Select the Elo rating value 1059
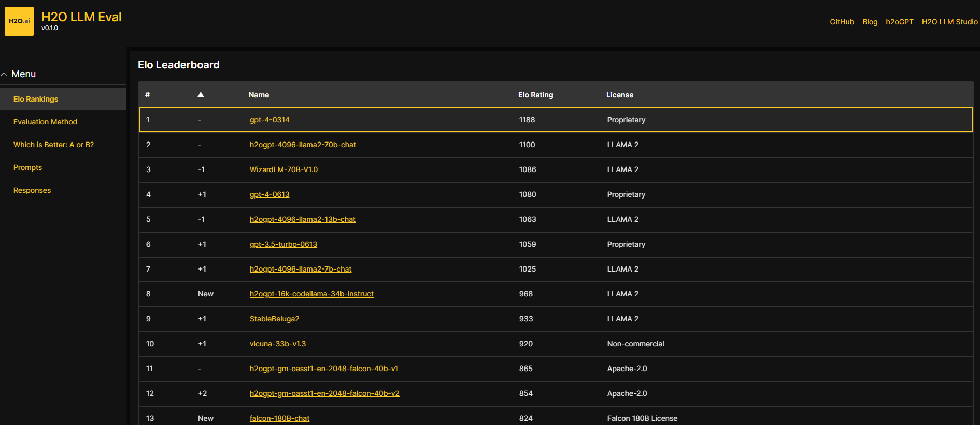Image resolution: width=980 pixels, height=425 pixels. pos(528,244)
